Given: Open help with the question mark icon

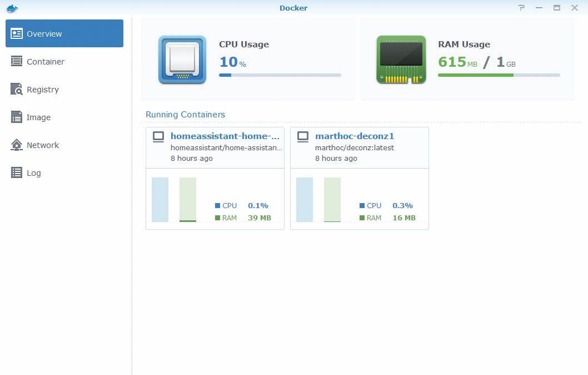Looking at the screenshot, I should pyautogui.click(x=521, y=7).
